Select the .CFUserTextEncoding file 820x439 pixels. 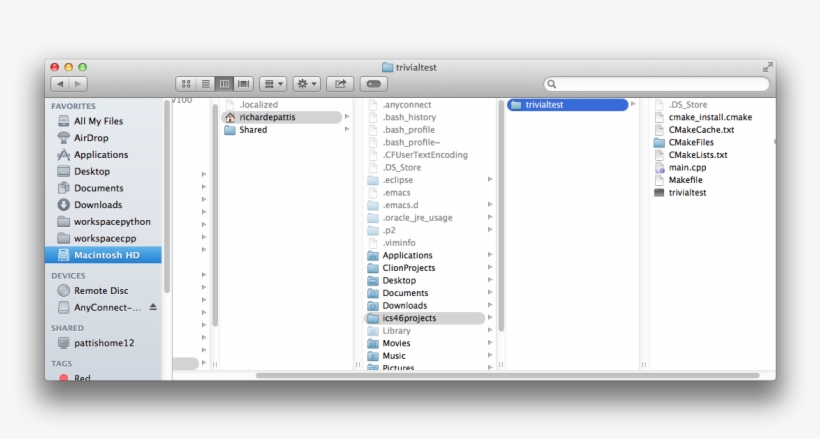point(425,155)
